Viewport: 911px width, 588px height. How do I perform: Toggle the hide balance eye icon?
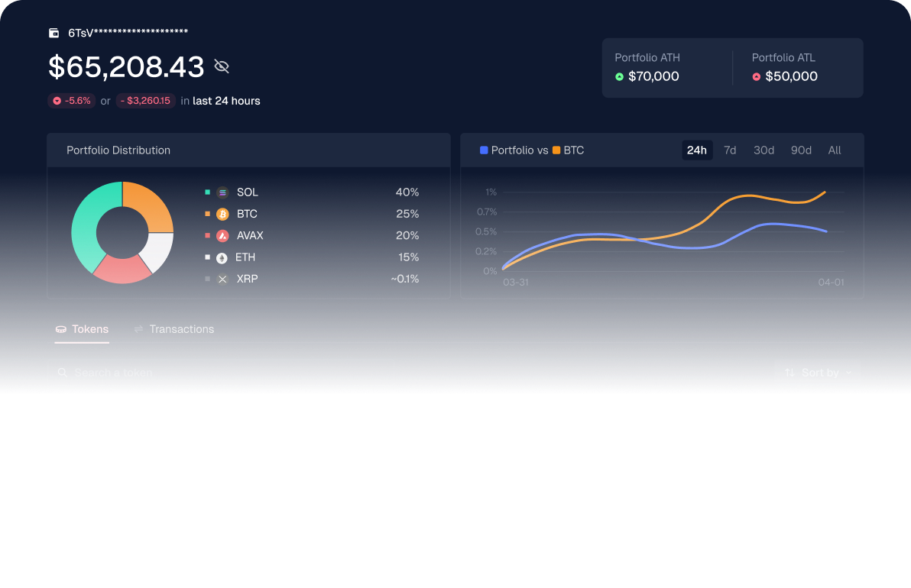(222, 66)
